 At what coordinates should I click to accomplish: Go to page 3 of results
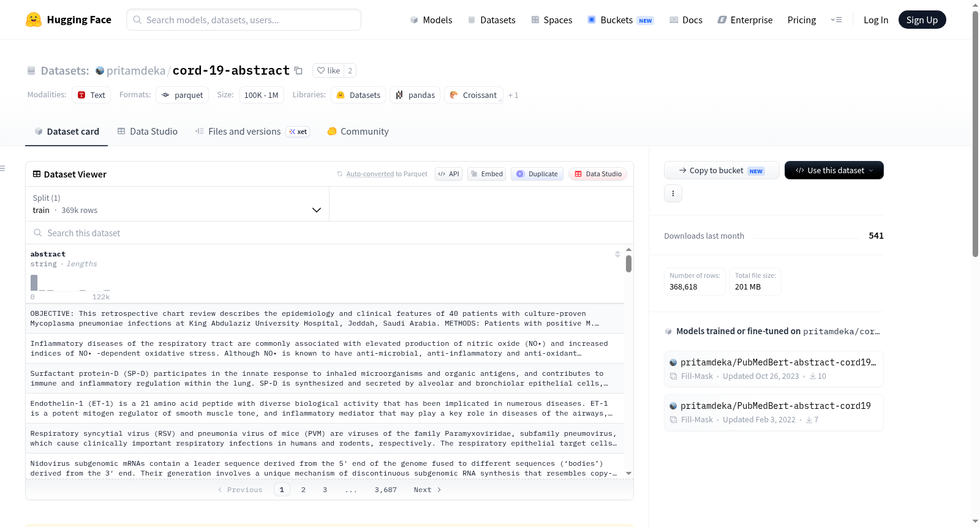point(325,490)
